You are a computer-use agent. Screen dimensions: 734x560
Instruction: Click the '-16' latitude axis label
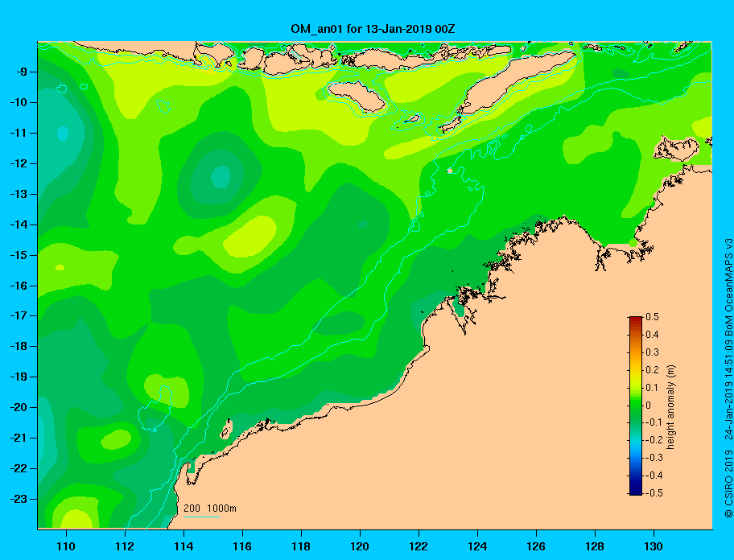click(x=19, y=286)
